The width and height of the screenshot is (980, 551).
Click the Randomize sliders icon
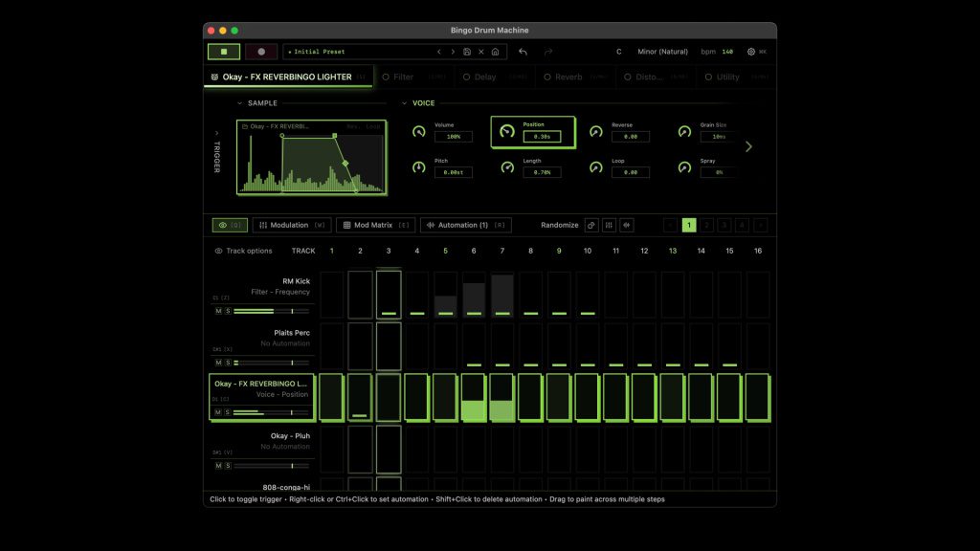pos(609,226)
